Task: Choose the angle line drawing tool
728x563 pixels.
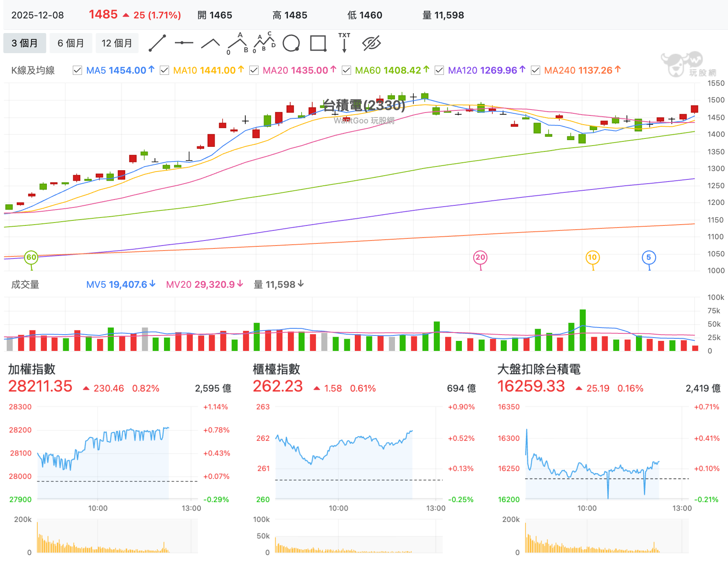Action: 210,43
